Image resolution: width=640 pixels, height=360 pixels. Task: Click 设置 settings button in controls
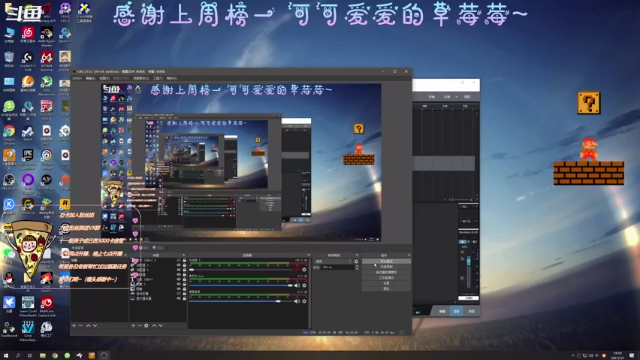(387, 283)
